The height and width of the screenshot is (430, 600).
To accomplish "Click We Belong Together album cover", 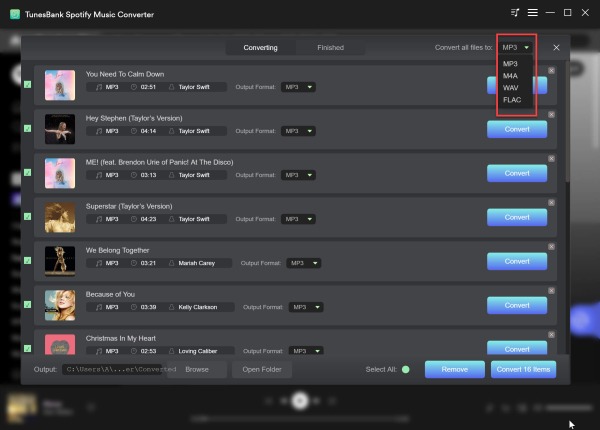I will (60, 261).
